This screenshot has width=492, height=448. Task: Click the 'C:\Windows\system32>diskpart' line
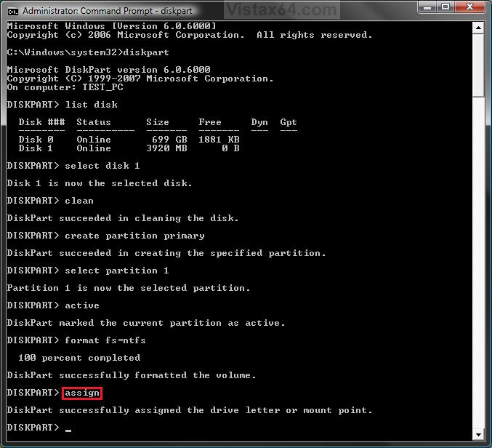[x=88, y=52]
